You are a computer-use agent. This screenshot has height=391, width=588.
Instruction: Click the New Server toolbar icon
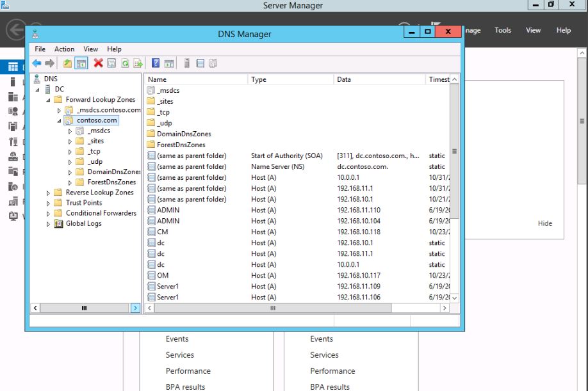[x=187, y=63]
